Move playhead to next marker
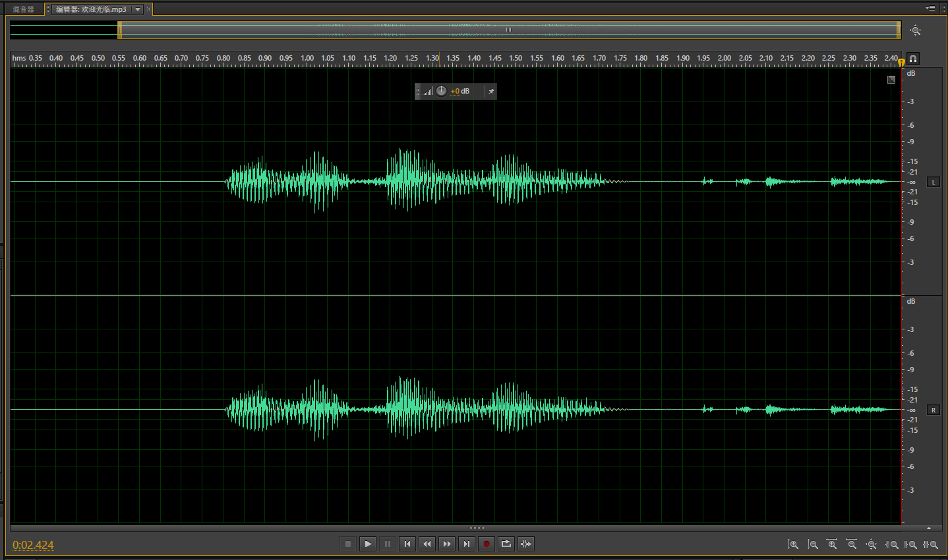This screenshot has width=948, height=560. tap(467, 544)
